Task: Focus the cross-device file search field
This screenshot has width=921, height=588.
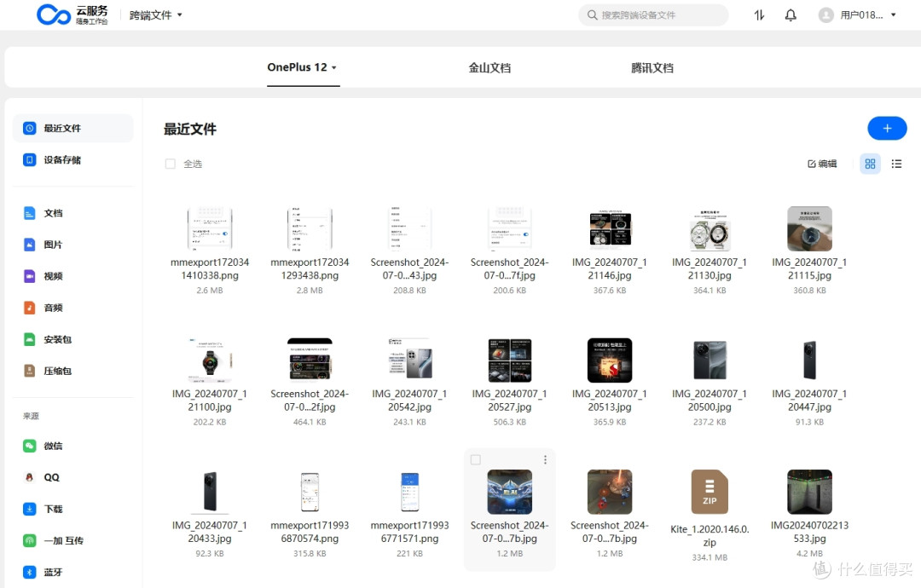Action: (653, 15)
